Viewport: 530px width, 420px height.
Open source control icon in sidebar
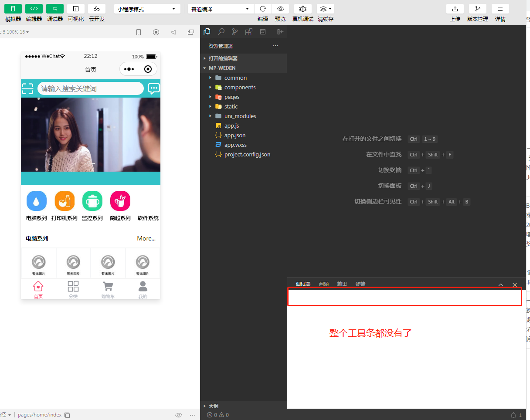pos(235,32)
